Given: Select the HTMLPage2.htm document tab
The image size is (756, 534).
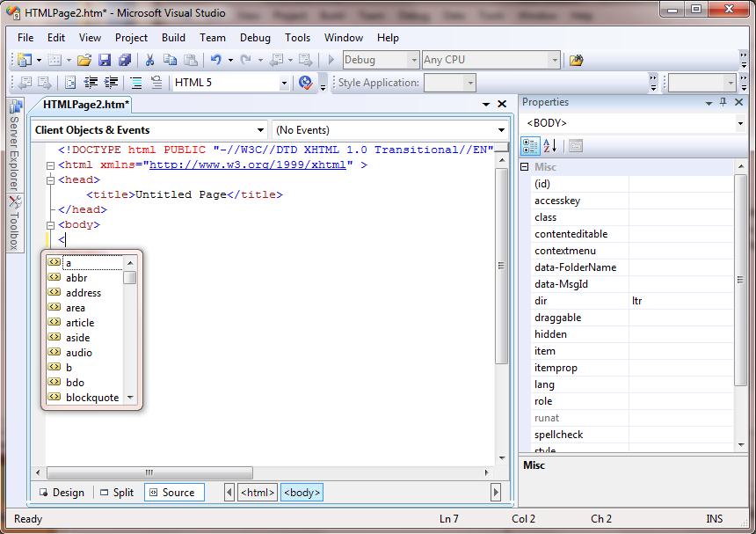Looking at the screenshot, I should [x=86, y=105].
